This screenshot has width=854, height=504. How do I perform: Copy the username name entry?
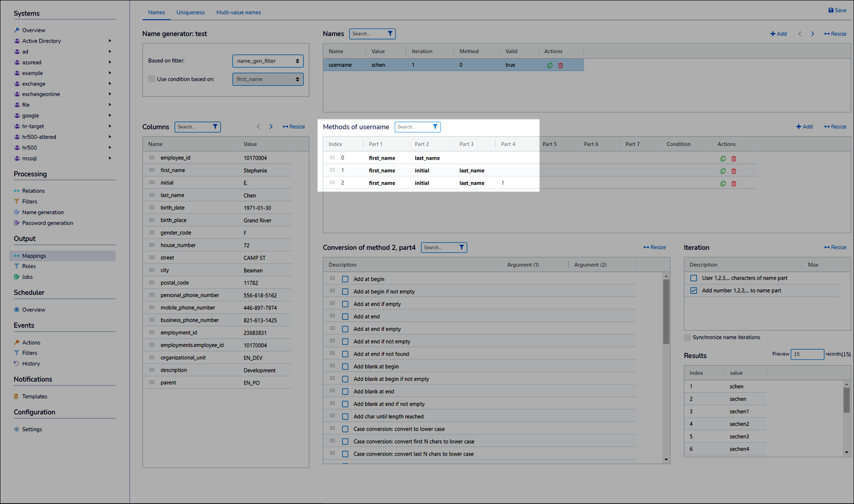pyautogui.click(x=550, y=65)
